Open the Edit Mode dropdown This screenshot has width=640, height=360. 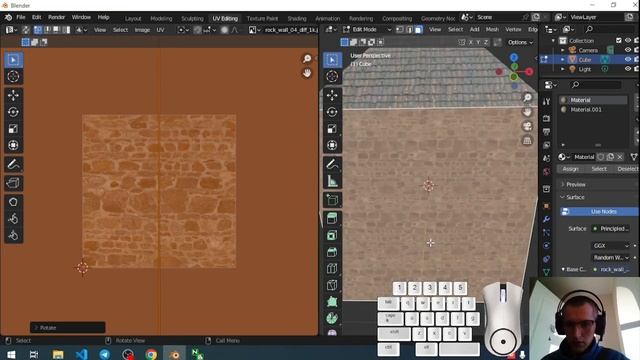[367, 29]
